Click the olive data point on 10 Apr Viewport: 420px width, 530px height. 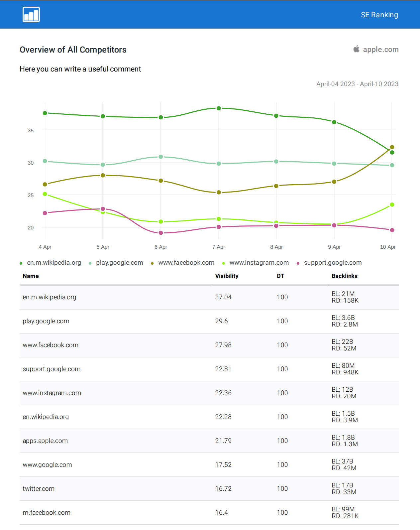(x=392, y=147)
